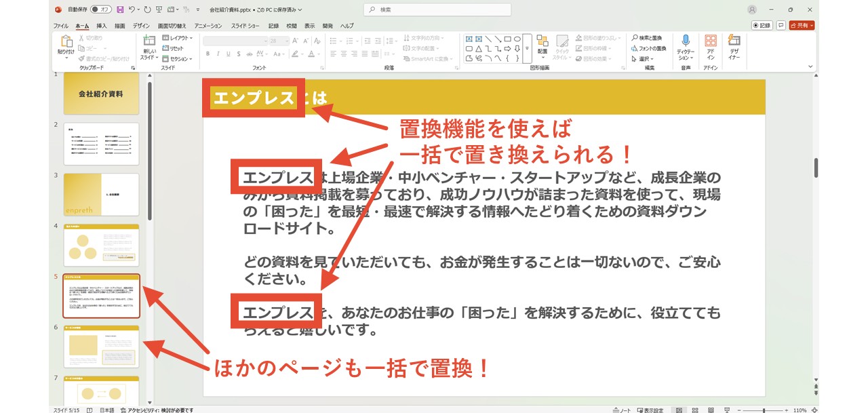Click the comments speech bubble icon
868x413 pixels.
click(x=781, y=25)
